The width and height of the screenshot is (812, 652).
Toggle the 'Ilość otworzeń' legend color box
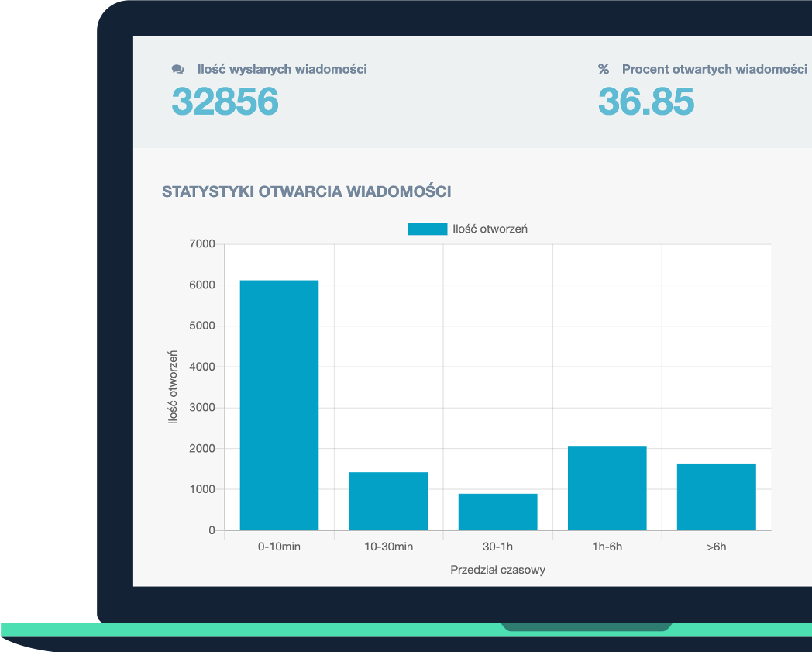tap(428, 229)
